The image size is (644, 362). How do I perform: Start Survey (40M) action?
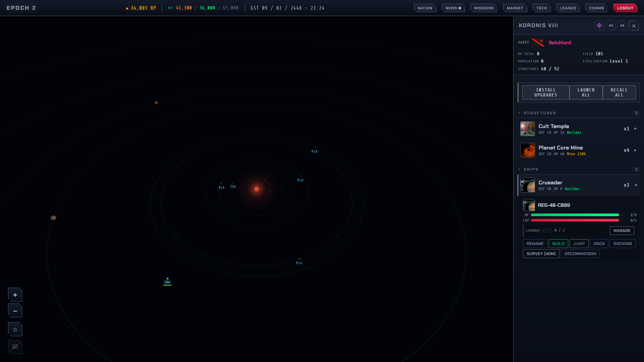(x=541, y=254)
